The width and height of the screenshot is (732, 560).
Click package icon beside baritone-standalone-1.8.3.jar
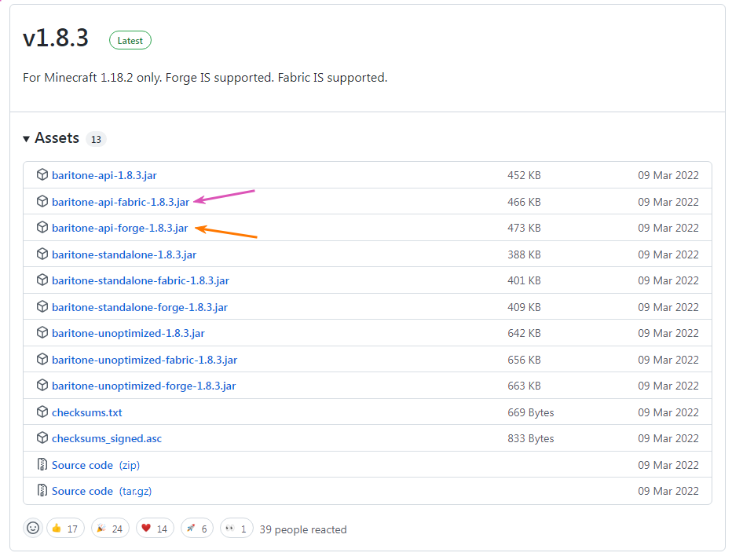pyautogui.click(x=42, y=254)
